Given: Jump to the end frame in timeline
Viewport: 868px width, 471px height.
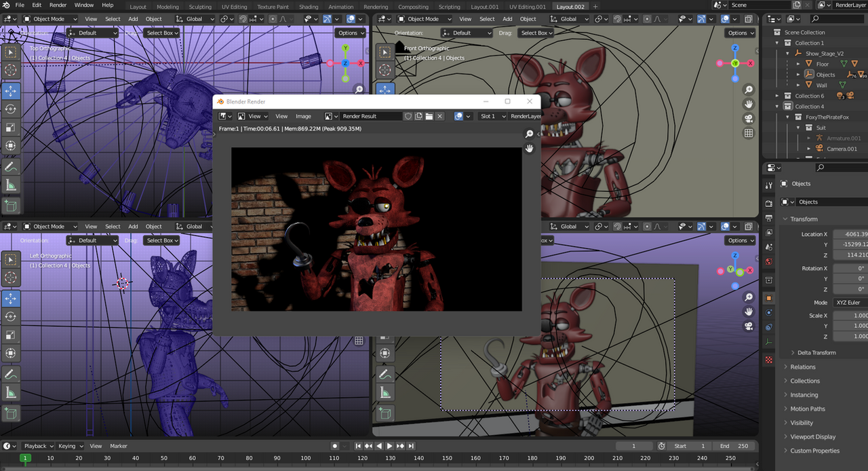Looking at the screenshot, I should pyautogui.click(x=412, y=446).
